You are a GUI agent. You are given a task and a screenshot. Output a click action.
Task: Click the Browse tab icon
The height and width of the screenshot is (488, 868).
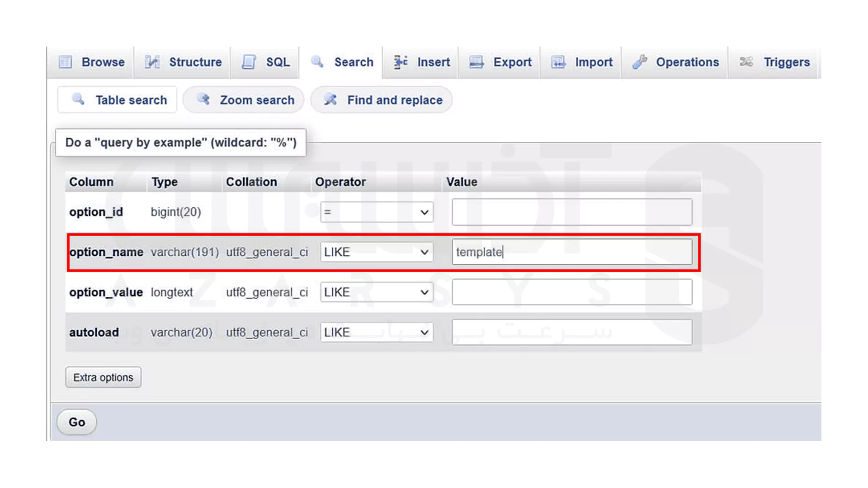pyautogui.click(x=66, y=62)
